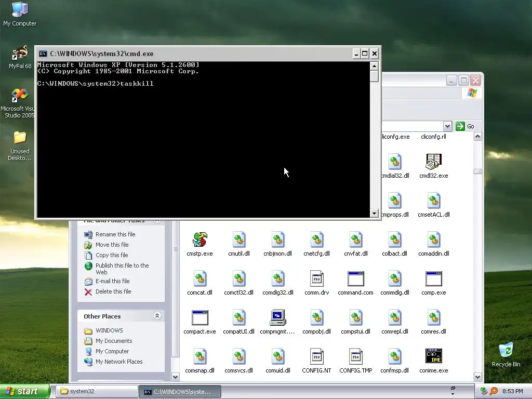Click search magnifier tray icon

pos(494,391)
